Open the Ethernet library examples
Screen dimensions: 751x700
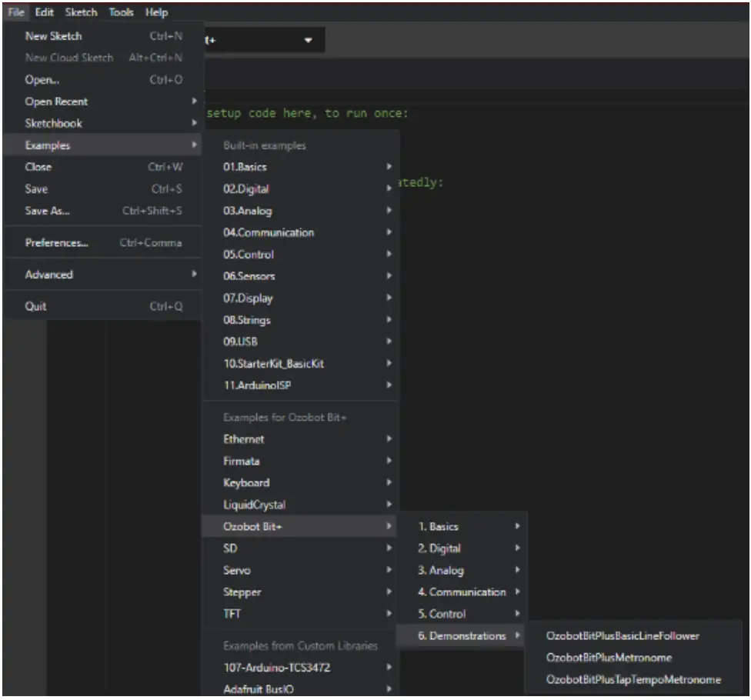(x=302, y=439)
